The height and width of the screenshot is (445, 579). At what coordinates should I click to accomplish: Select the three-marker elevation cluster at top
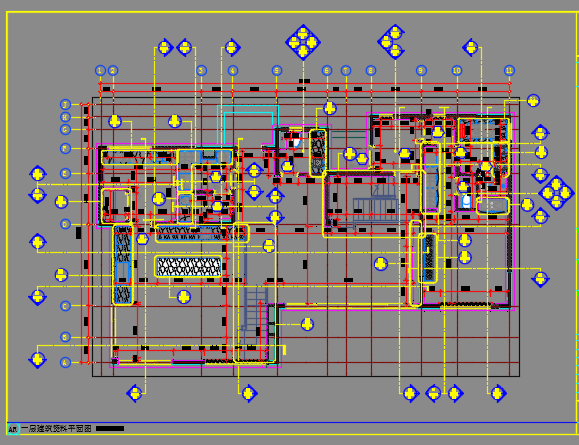[391, 42]
